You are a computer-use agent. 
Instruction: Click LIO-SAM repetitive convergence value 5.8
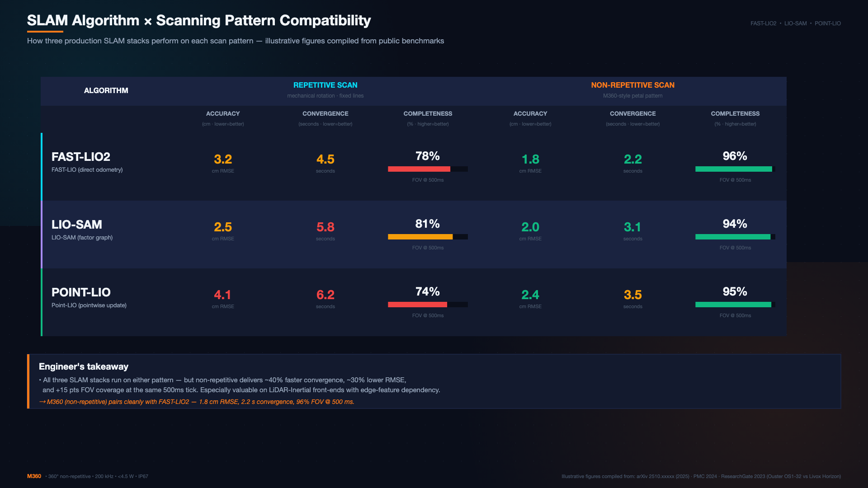pos(325,227)
